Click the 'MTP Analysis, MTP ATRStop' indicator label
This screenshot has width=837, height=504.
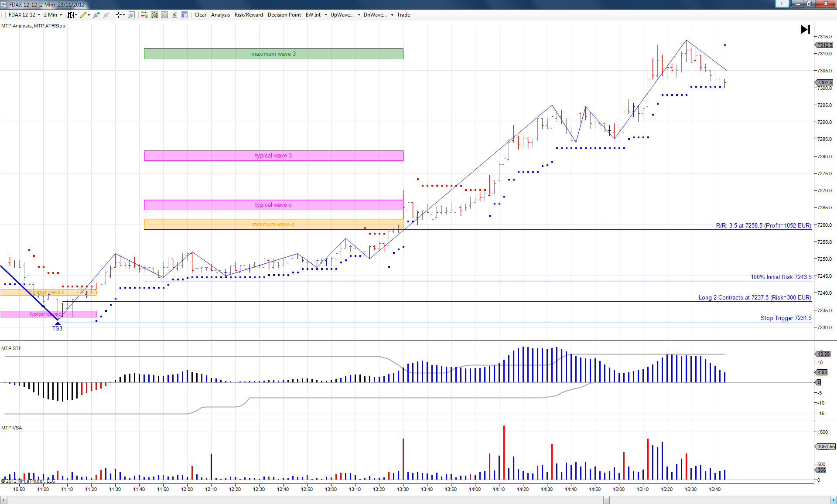coord(33,26)
